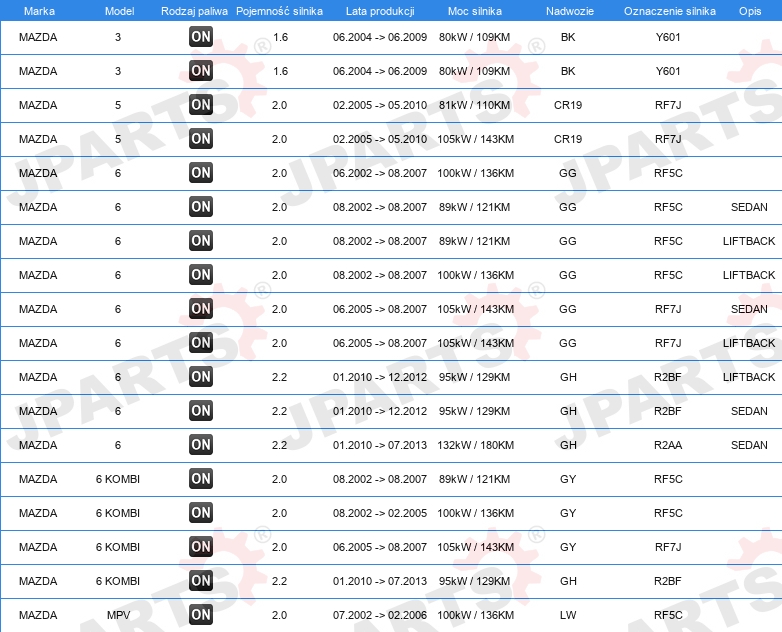Click ON badge for Mazda 6 RF7J LIFTBACK
The width and height of the screenshot is (782, 632).
[201, 342]
